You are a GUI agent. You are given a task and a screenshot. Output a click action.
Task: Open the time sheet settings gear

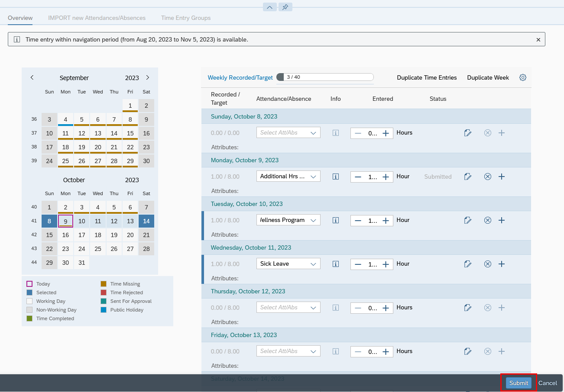click(x=522, y=77)
